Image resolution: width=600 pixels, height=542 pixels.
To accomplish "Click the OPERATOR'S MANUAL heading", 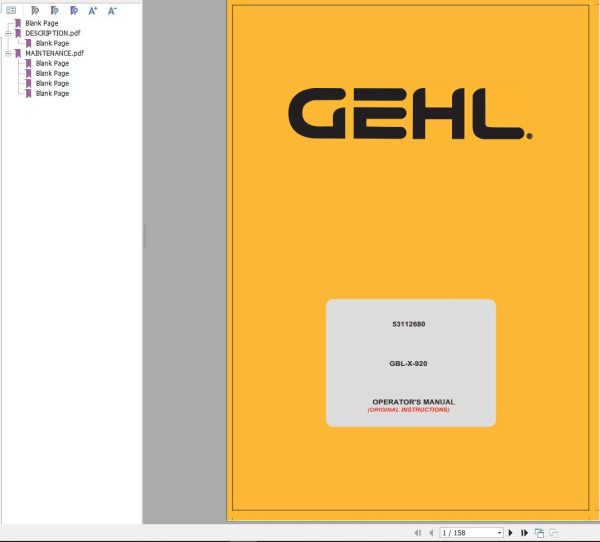I will coord(414,402).
